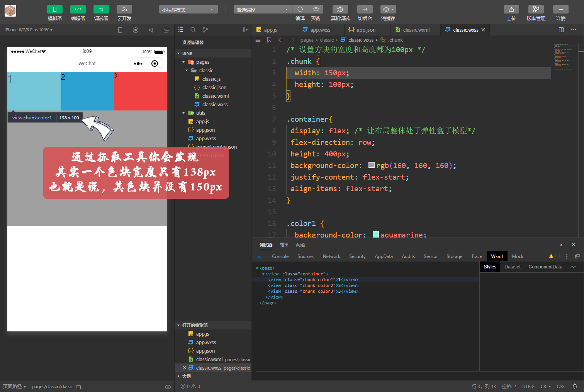Click the compile refresh icon
584x392 pixels.
click(x=300, y=9)
